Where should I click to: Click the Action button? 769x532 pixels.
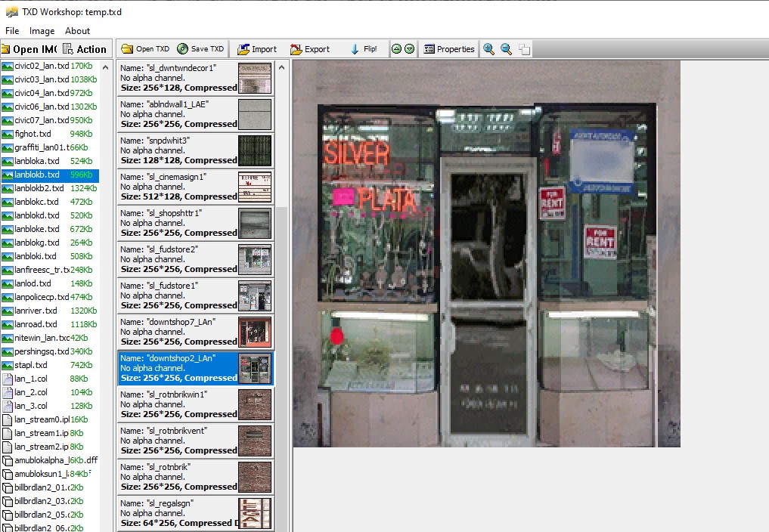pyautogui.click(x=85, y=49)
